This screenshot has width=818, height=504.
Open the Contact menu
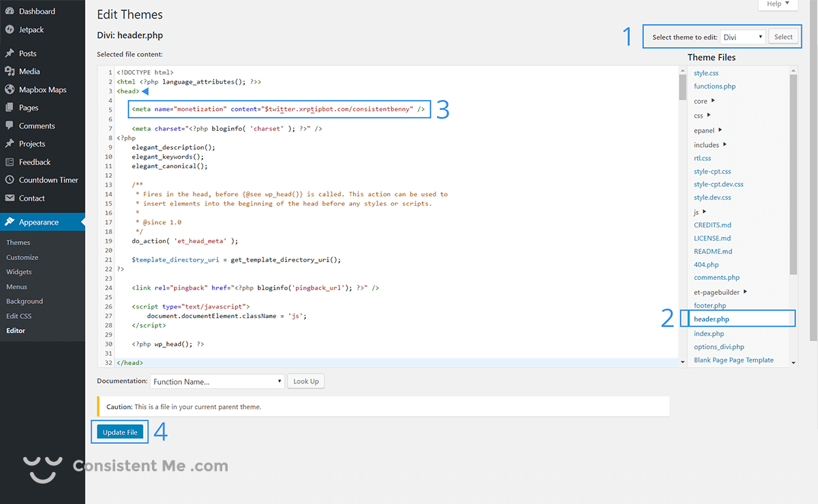point(32,198)
